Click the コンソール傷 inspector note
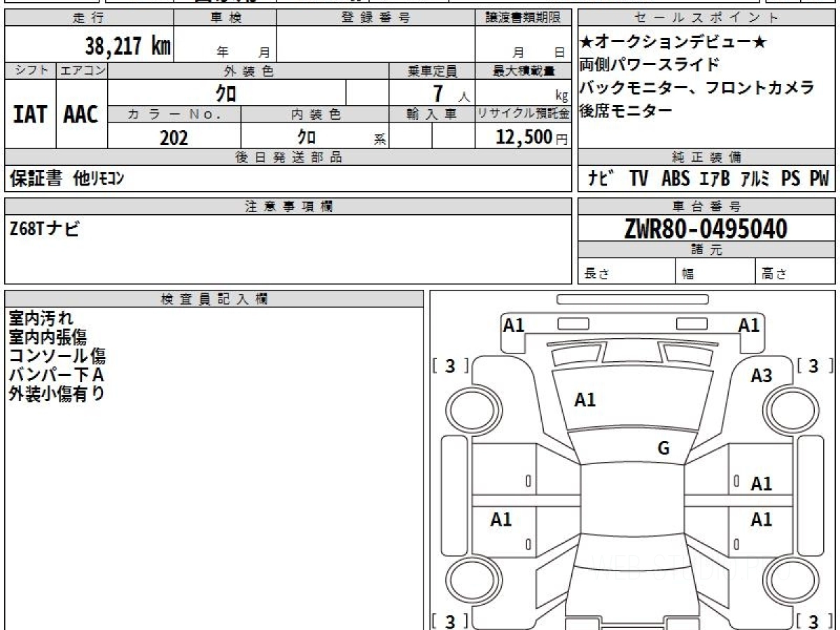Screen dimensions: 840x630 point(57,356)
